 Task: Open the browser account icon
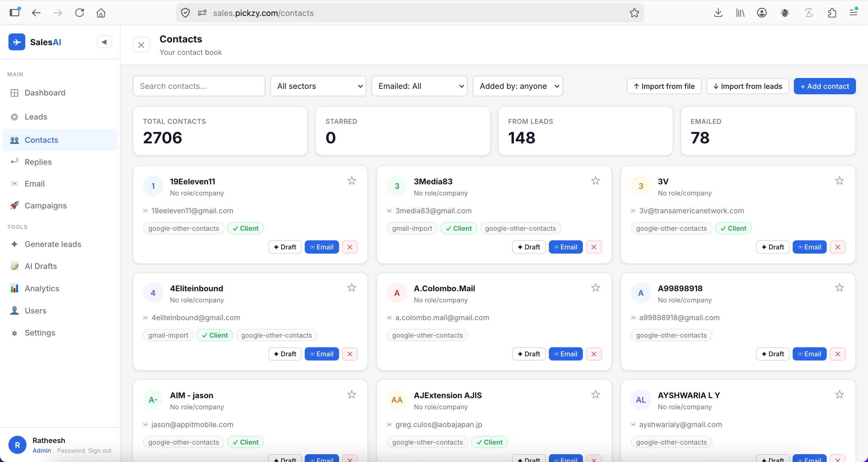[x=762, y=13]
